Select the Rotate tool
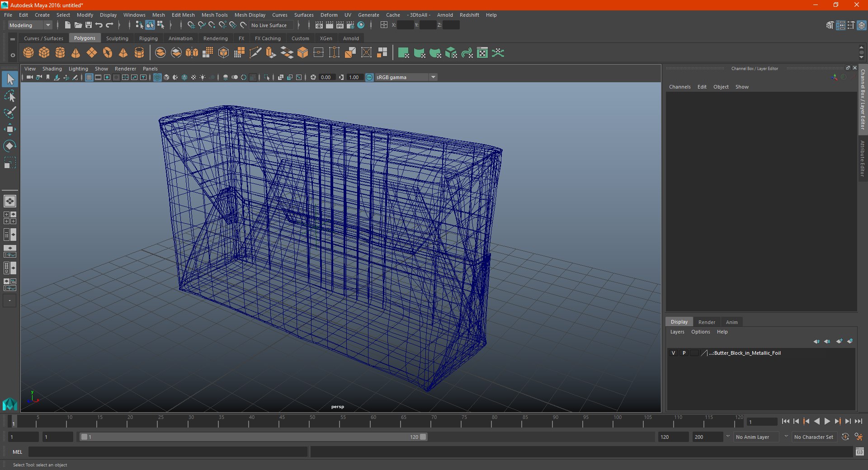 (x=9, y=146)
